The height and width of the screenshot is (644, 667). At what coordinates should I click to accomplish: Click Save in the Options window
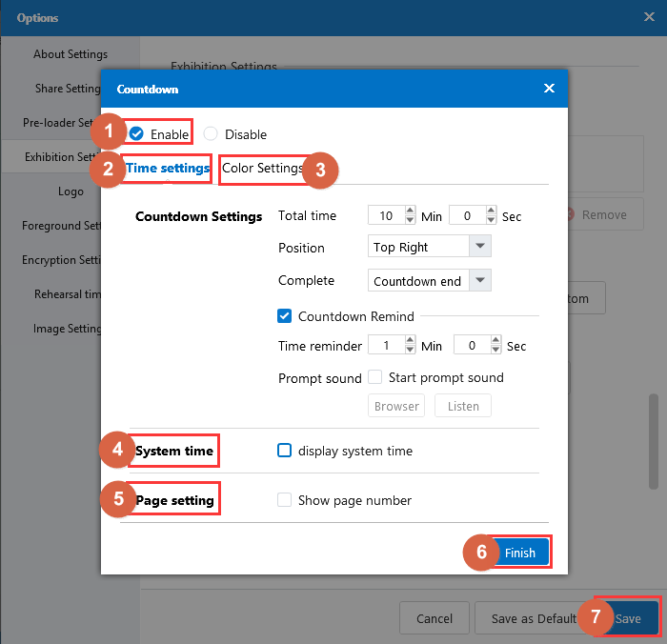[x=628, y=618]
